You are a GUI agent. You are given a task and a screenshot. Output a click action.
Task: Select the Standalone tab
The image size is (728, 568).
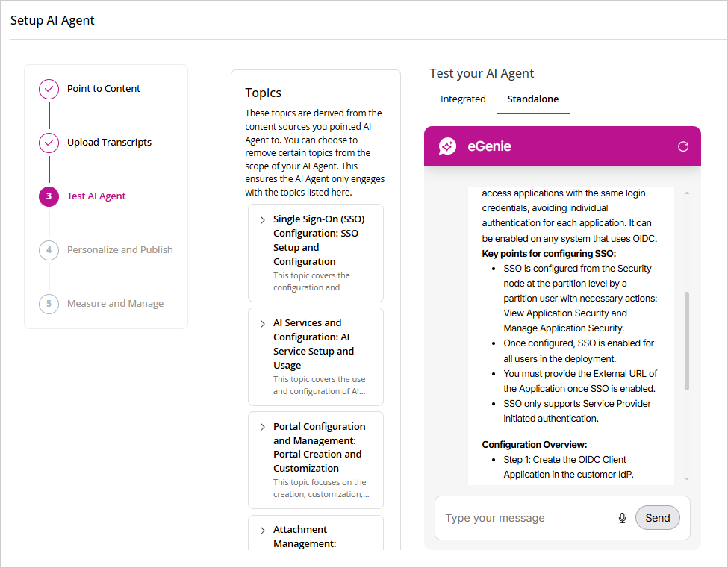pyautogui.click(x=533, y=99)
